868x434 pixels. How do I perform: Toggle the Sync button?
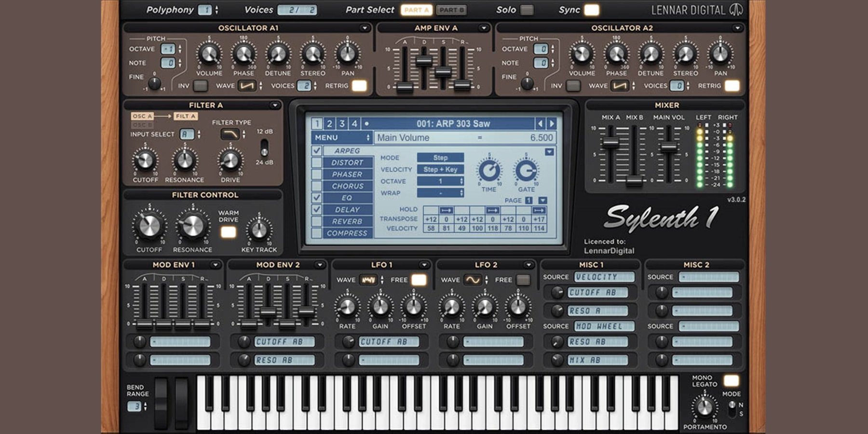tap(591, 10)
